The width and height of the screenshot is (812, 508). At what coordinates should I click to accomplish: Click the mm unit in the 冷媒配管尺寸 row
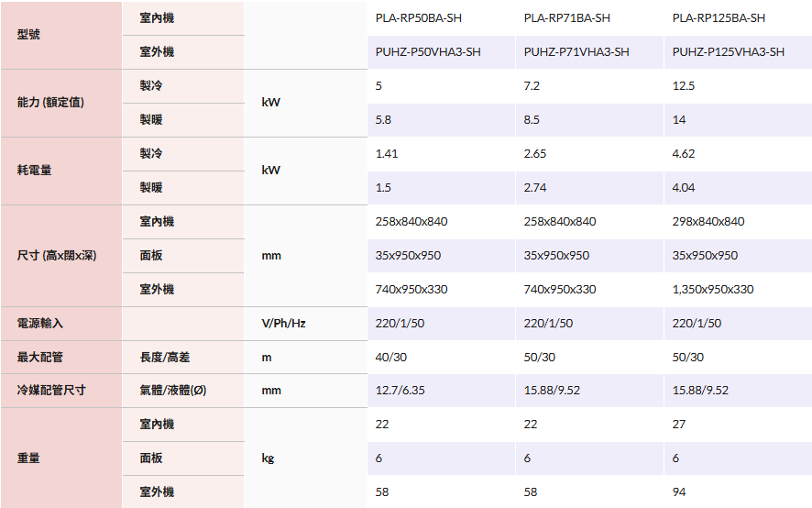[x=271, y=391]
